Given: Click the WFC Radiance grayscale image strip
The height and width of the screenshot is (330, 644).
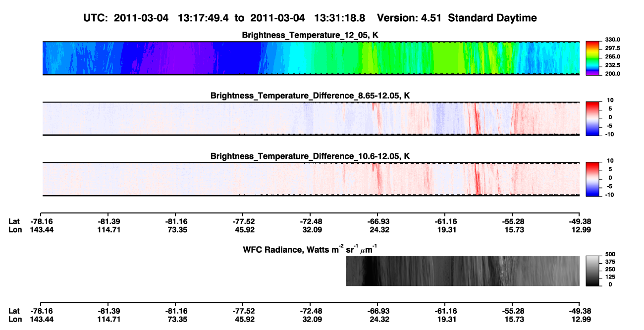Looking at the screenshot, I should [463, 271].
